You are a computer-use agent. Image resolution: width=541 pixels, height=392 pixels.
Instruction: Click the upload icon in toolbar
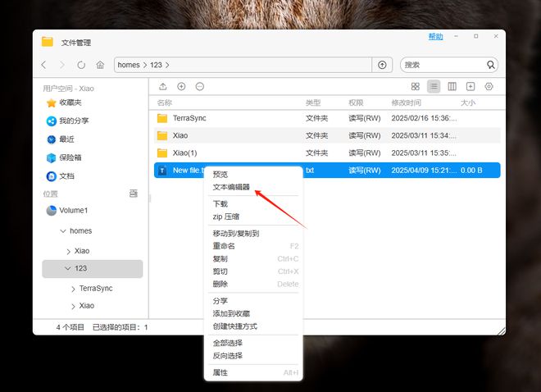tap(163, 87)
